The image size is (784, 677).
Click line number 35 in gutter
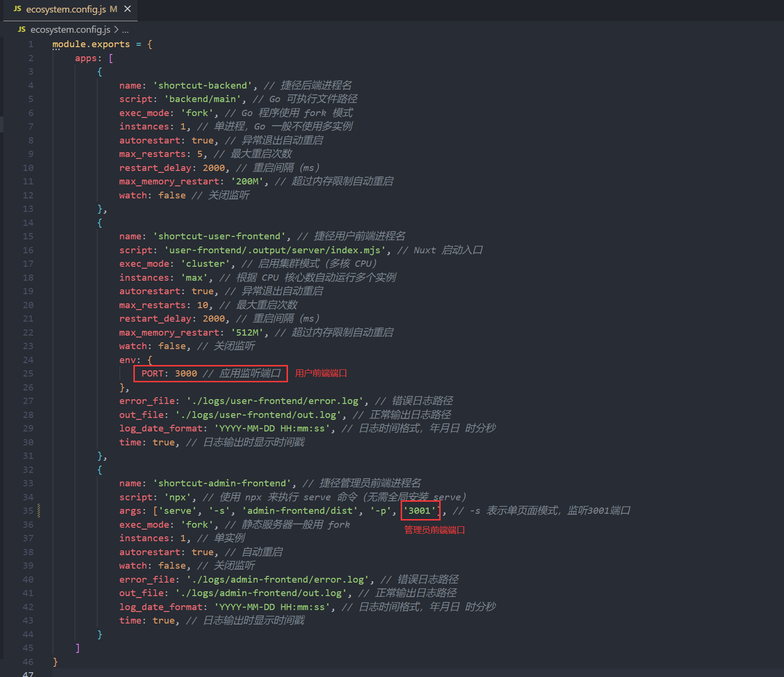[28, 511]
